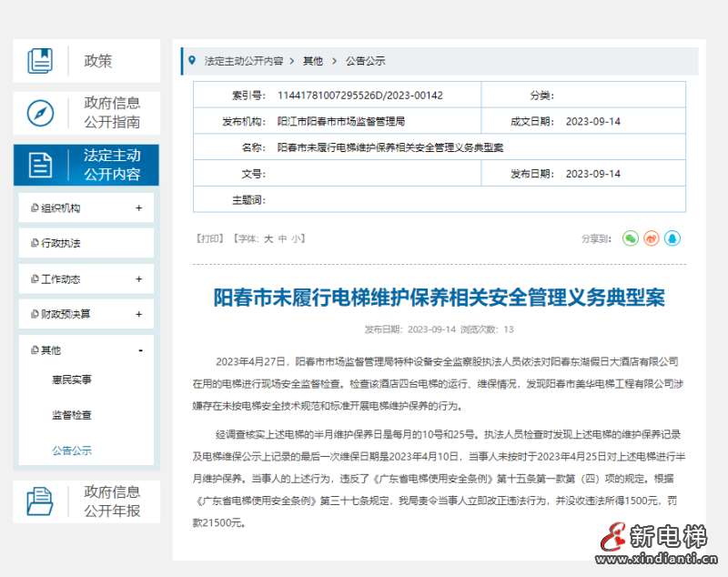
Task: Set font size to 中 (medium)
Action: click(x=282, y=238)
